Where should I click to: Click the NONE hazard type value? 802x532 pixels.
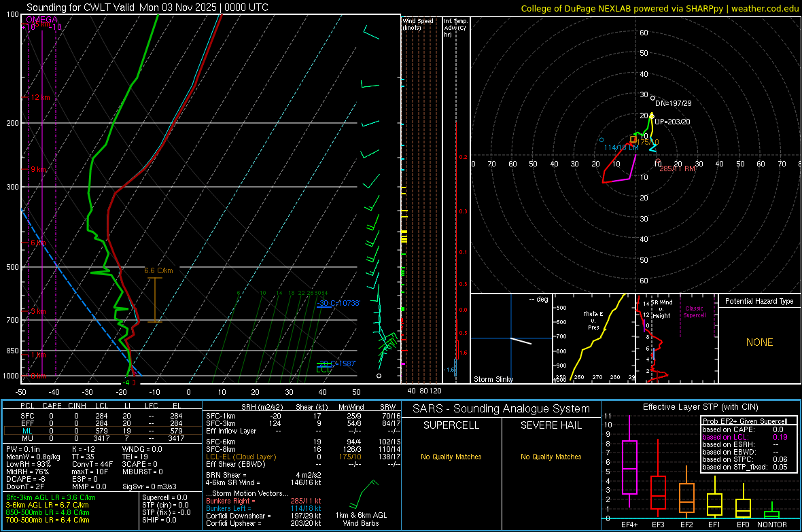coord(759,342)
